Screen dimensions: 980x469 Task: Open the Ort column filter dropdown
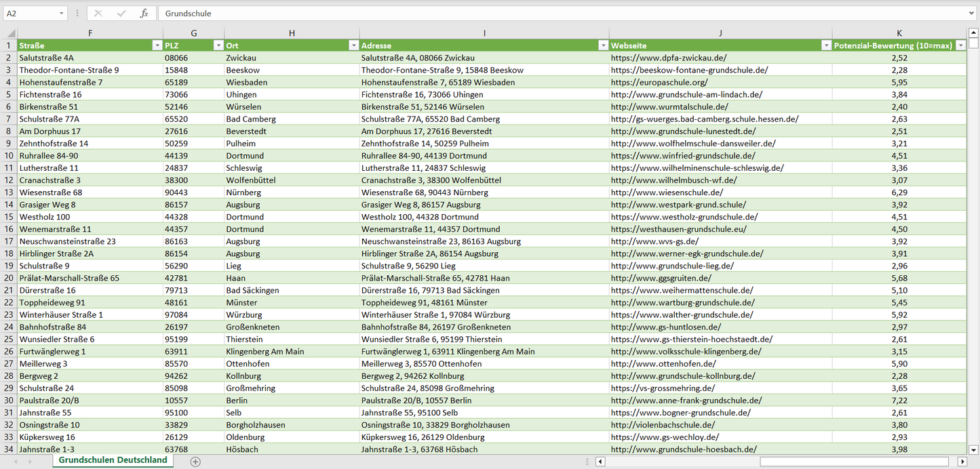[353, 45]
